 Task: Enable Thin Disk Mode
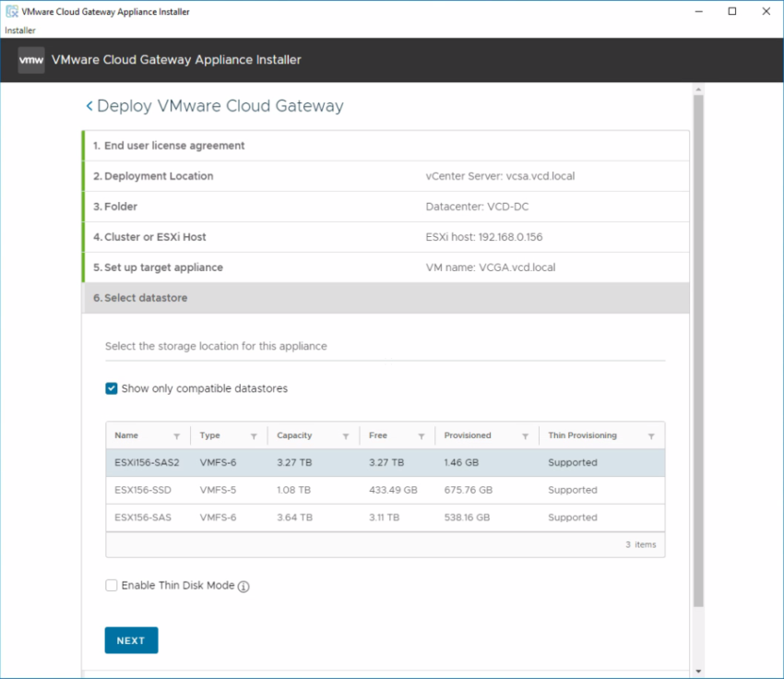click(x=111, y=585)
